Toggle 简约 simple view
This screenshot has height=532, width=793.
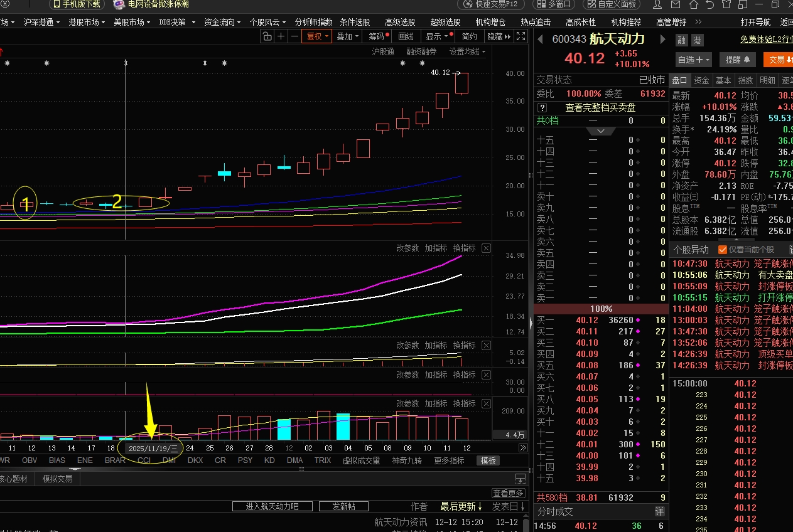(x=469, y=36)
